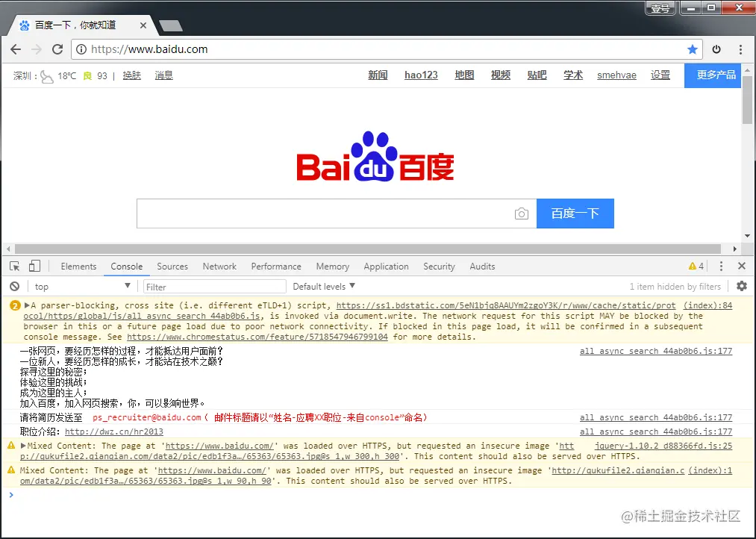Open the 视频 link
756x539 pixels.
501,75
